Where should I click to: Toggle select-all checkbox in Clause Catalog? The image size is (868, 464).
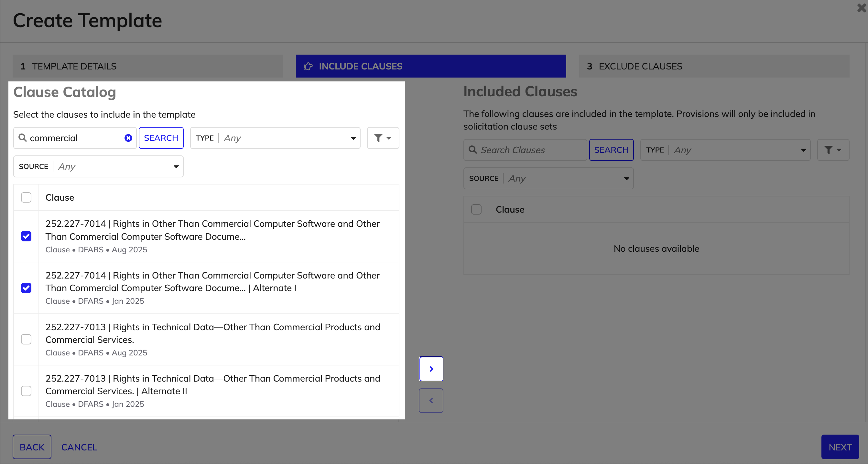point(26,198)
